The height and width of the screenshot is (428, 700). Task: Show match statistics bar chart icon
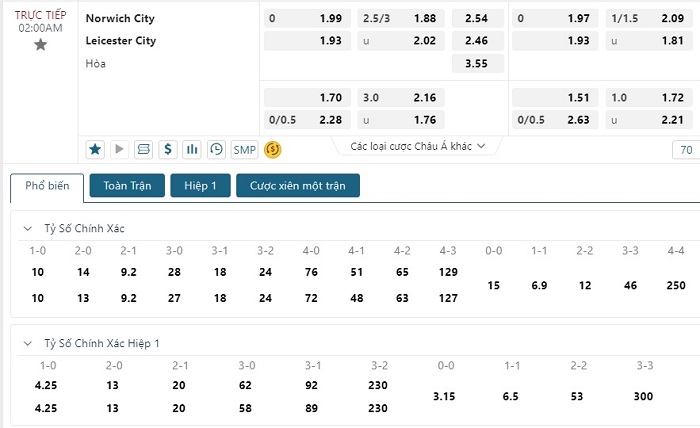click(x=192, y=150)
